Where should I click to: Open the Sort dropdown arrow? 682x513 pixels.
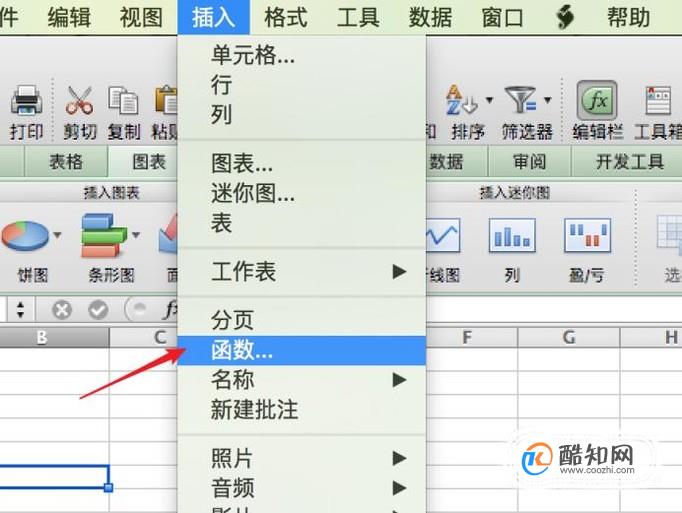489,100
